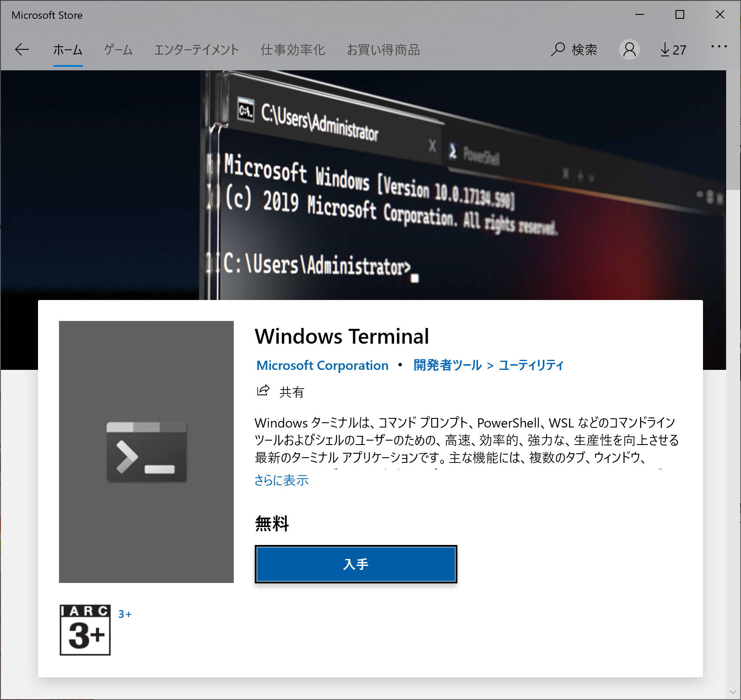The image size is (741, 700).
Task: Open the Microsoft Corporation publisher link
Action: (x=322, y=366)
